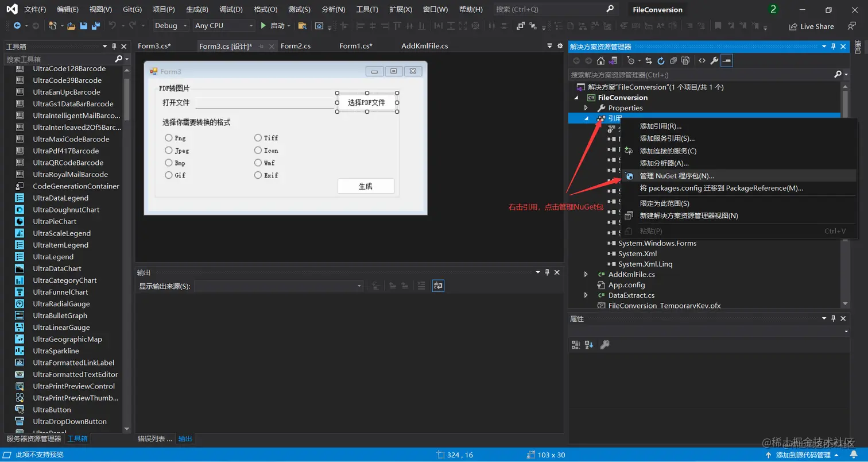The width and height of the screenshot is (868, 462).
Task: Collapse the FileConversion project node
Action: pyautogui.click(x=577, y=98)
